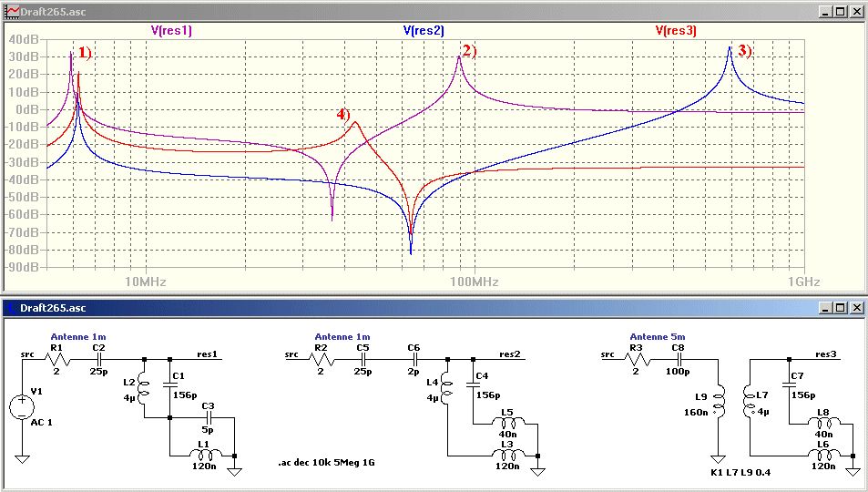The image size is (868, 492).
Task: Click the 10MHz frequency axis label
Action: 145,282
